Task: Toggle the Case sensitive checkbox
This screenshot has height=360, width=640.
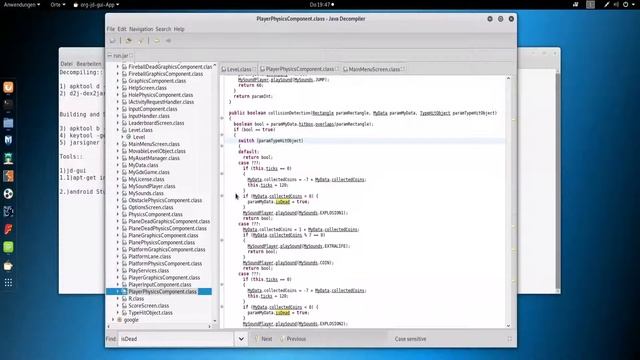Action: click(x=410, y=339)
